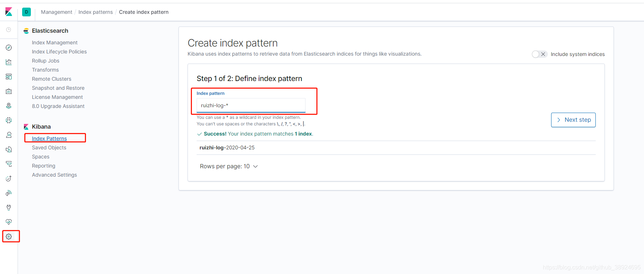Open Discover compass icon
Image resolution: width=644 pixels, height=274 pixels.
[9, 48]
